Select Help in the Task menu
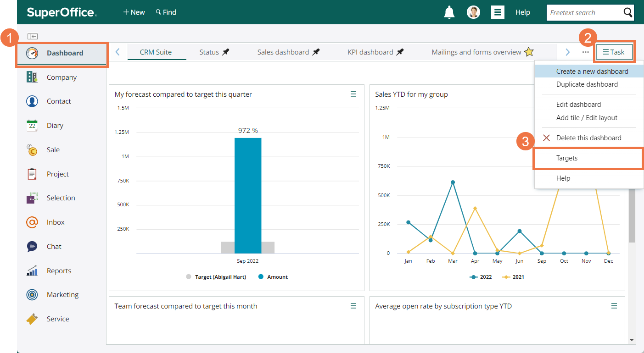 (x=589, y=178)
